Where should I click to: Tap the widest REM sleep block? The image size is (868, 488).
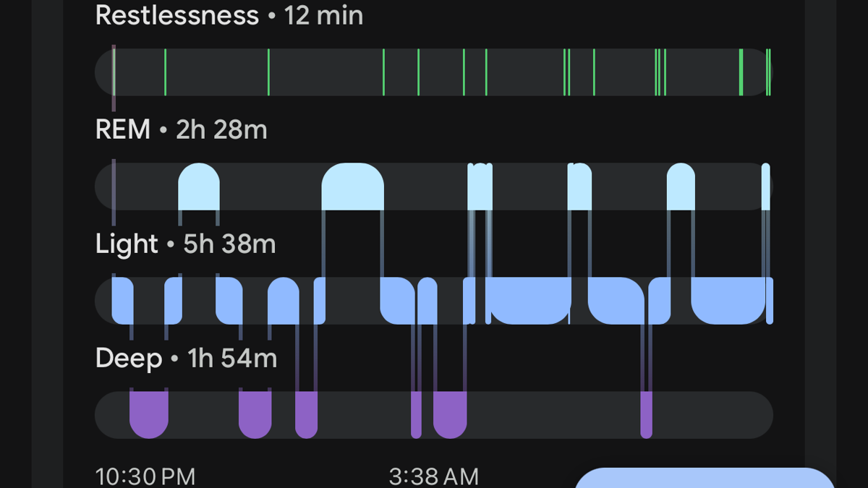353,187
